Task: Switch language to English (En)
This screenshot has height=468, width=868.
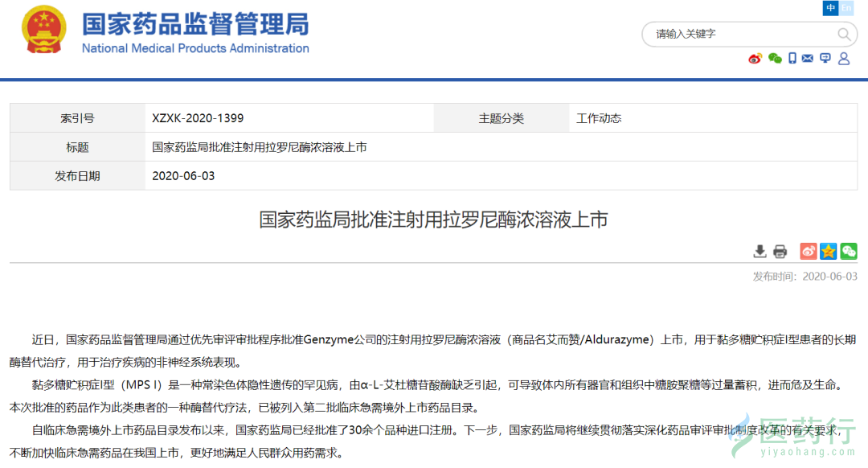Action: [845, 8]
